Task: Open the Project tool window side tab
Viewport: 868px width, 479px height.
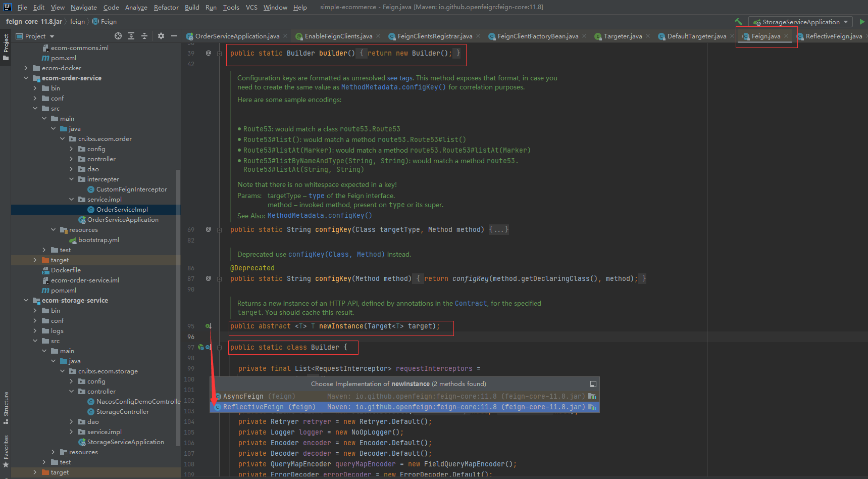Action: 6,46
